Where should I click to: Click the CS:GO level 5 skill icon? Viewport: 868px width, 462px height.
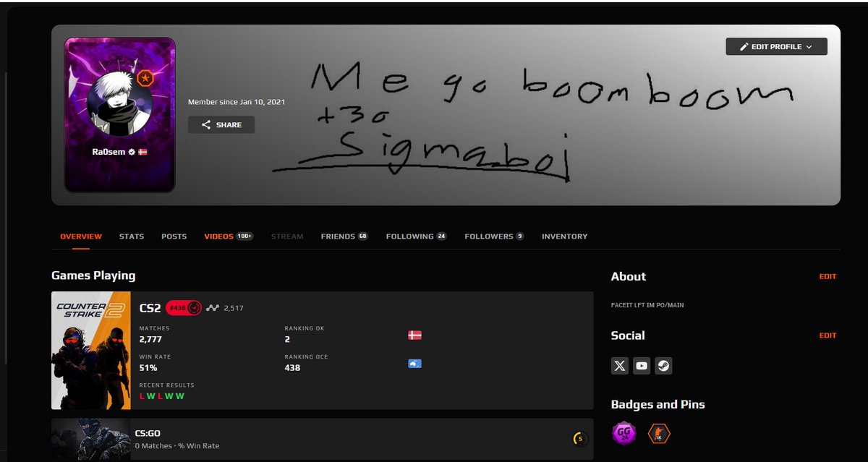click(579, 438)
